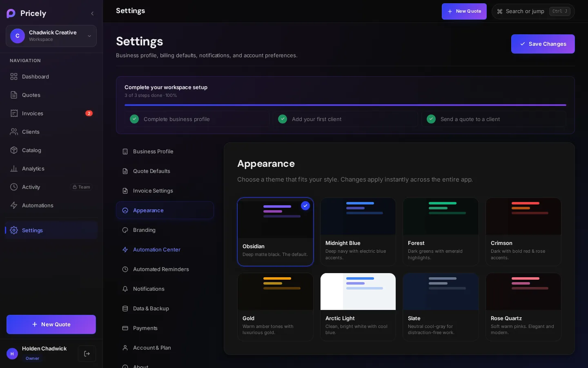Click the Holden Chadwick avatar
588x368 pixels.
tap(12, 354)
